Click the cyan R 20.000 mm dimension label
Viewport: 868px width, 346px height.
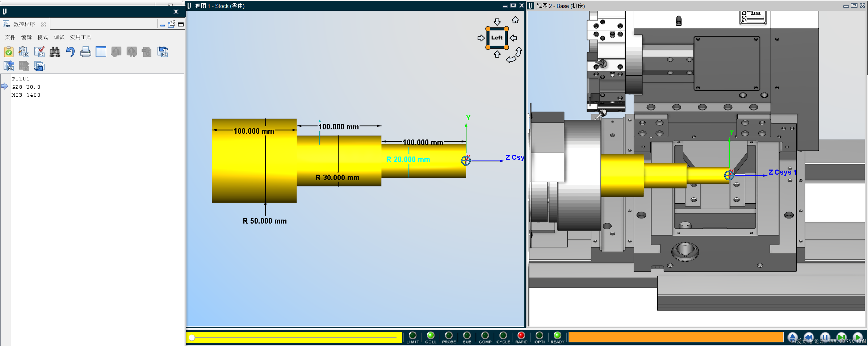408,159
